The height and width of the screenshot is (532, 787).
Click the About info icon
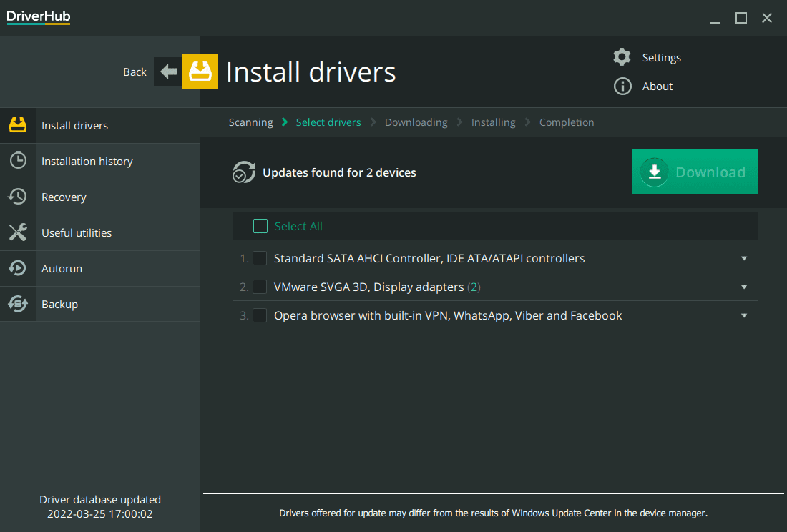(621, 86)
